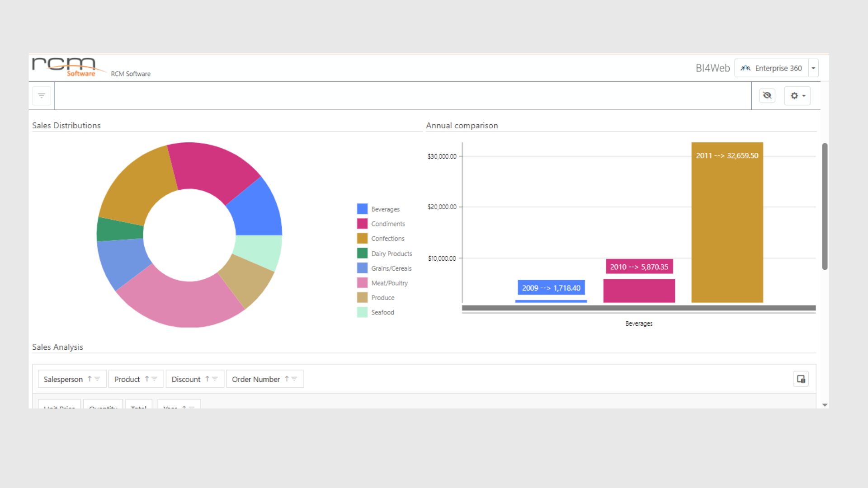
Task: Open the Order Number filter icon
Action: point(294,379)
